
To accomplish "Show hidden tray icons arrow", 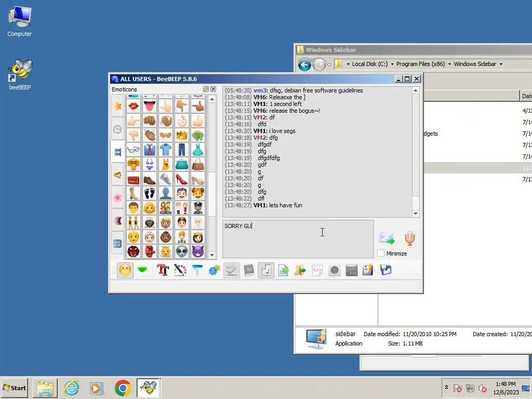I will (x=446, y=387).
